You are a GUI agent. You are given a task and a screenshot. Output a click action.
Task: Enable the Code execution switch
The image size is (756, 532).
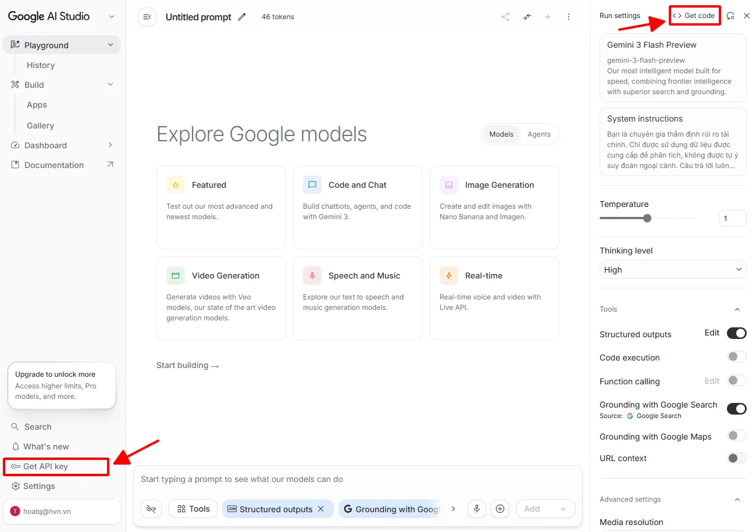pyautogui.click(x=737, y=356)
